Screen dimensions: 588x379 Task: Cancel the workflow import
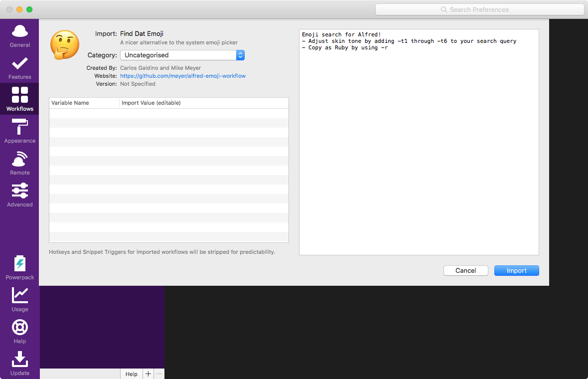coord(466,271)
